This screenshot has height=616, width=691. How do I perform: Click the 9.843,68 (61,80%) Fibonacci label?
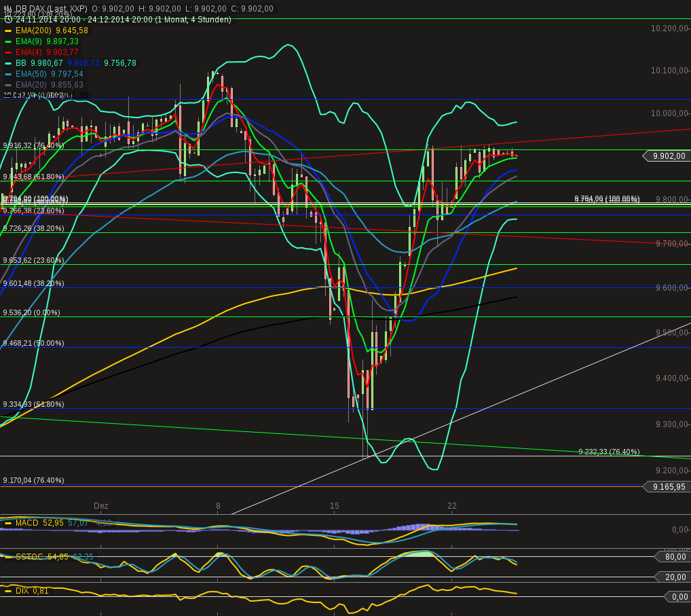(33, 177)
